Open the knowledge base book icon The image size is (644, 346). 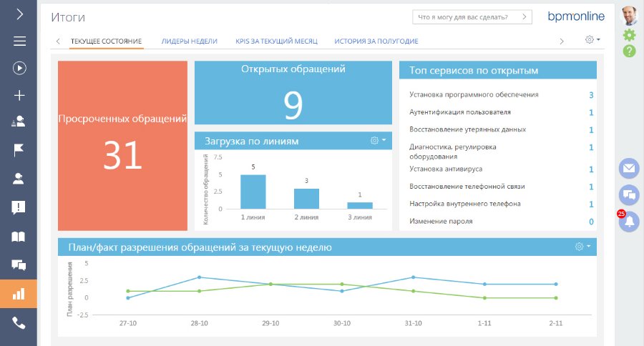[19, 237]
